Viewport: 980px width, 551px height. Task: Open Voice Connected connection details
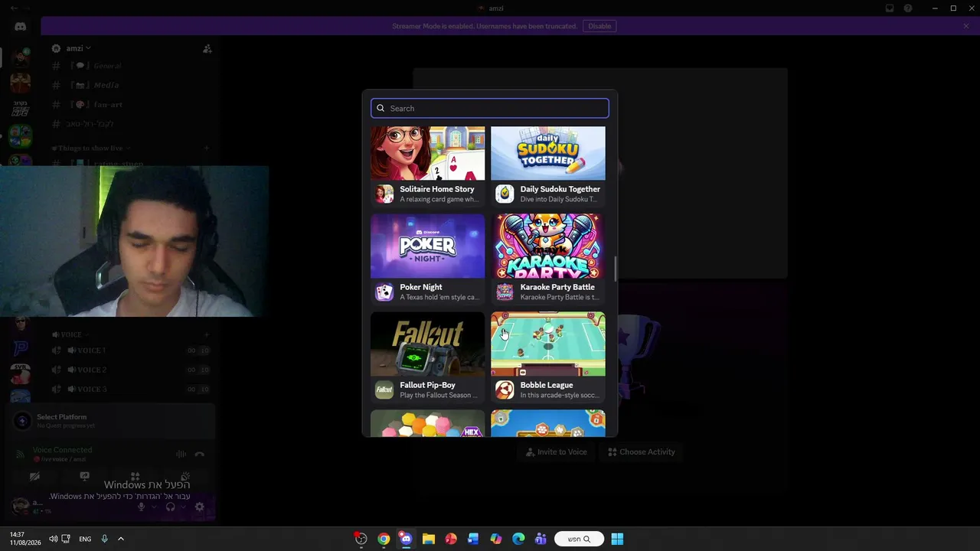coord(62,450)
